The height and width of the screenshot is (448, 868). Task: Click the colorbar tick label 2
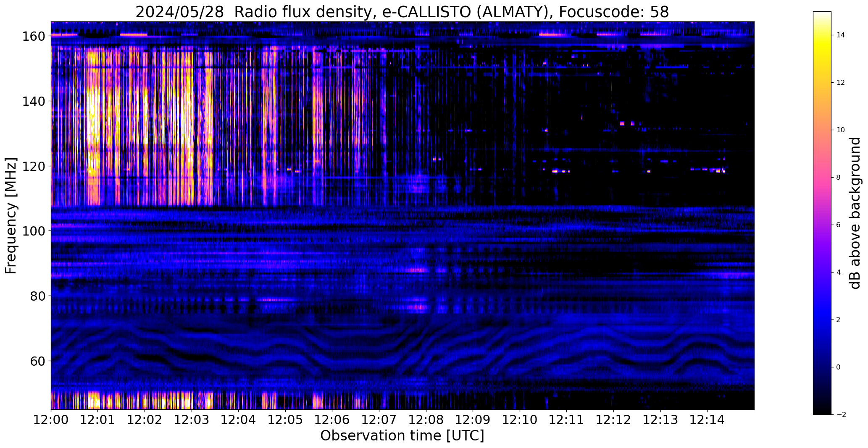point(839,320)
